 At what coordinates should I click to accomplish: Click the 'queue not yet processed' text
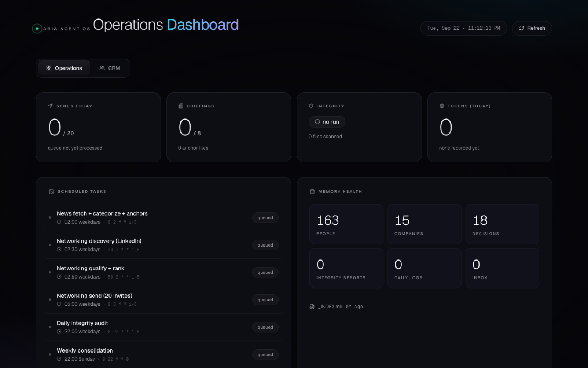[75, 148]
